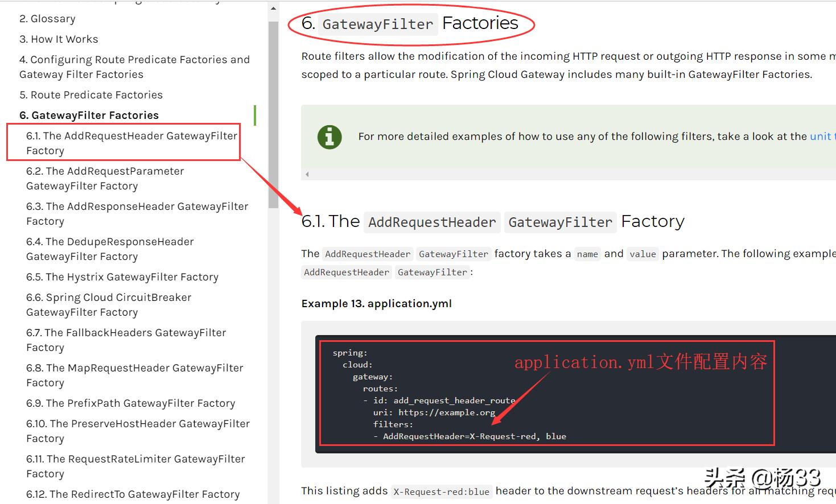836x504 pixels.
Task: Click the scroll-up arrow on the vertical scrollbar
Action: click(x=273, y=7)
